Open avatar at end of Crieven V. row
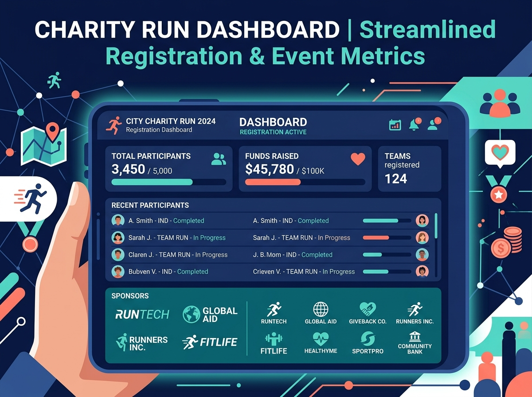Image resolution: width=532 pixels, height=397 pixels. [x=422, y=272]
